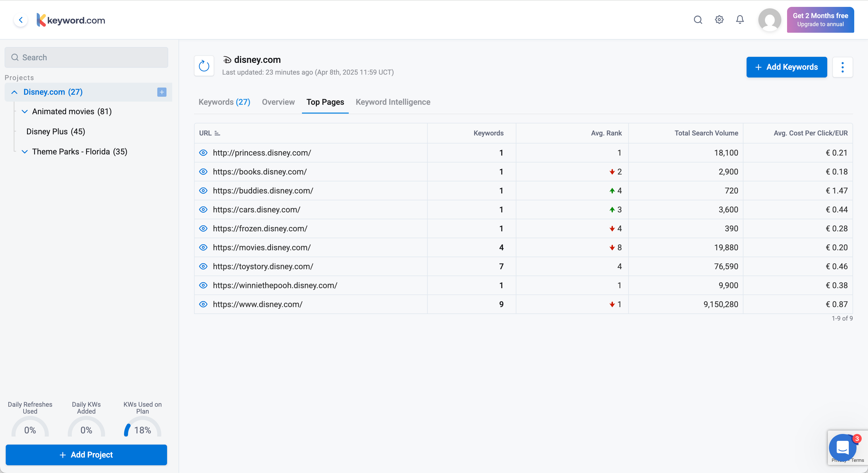Click the URL column sort icon
This screenshot has width=868, height=473.
point(217,133)
